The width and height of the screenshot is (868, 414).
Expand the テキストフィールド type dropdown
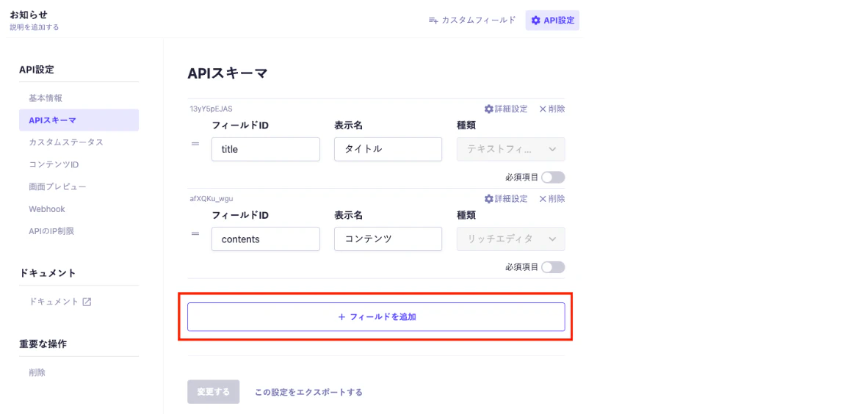[x=510, y=149]
